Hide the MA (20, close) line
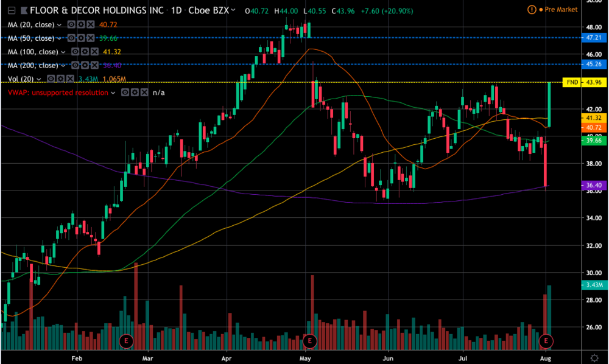Image resolution: width=609 pixels, height=364 pixels. [71, 25]
